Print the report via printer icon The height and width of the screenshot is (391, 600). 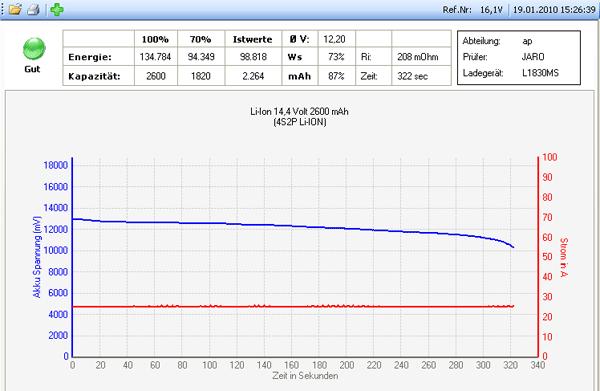[x=34, y=9]
